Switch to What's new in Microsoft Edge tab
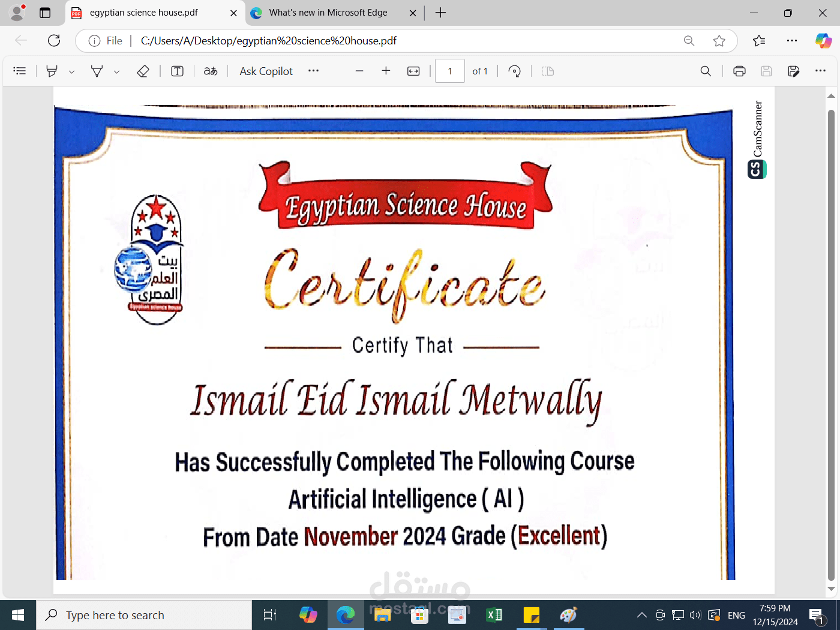 click(x=328, y=13)
